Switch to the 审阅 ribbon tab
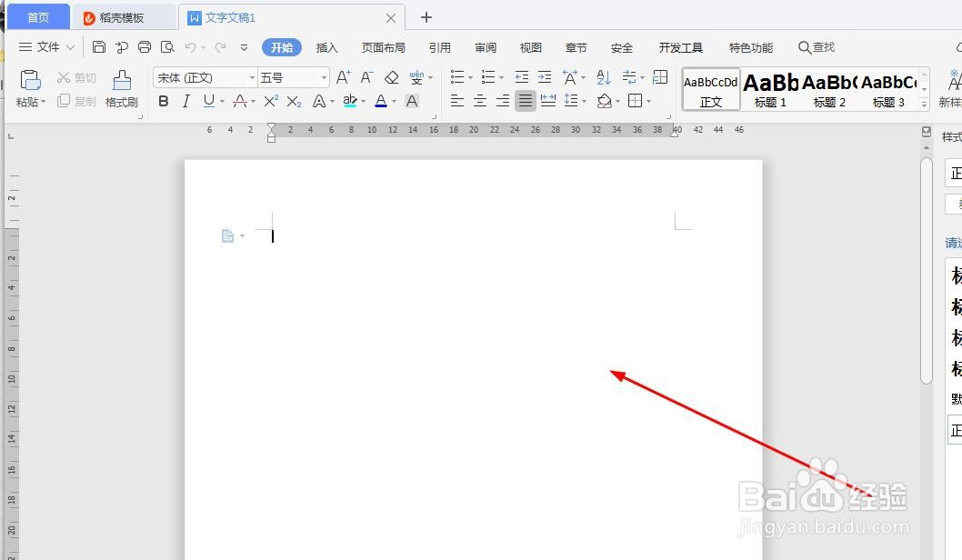Screen dimensions: 962x560 click(486, 47)
